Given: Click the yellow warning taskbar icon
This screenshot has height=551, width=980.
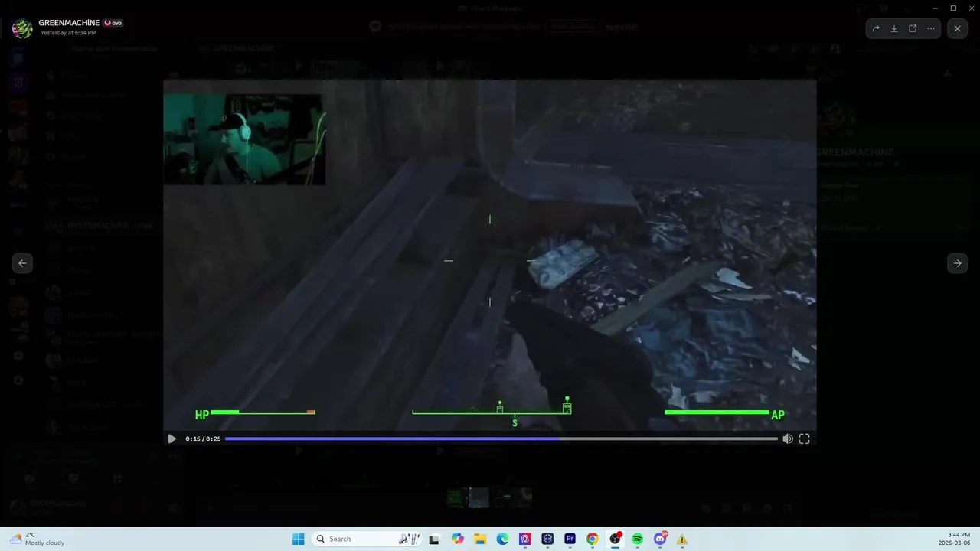Looking at the screenshot, I should point(682,539).
